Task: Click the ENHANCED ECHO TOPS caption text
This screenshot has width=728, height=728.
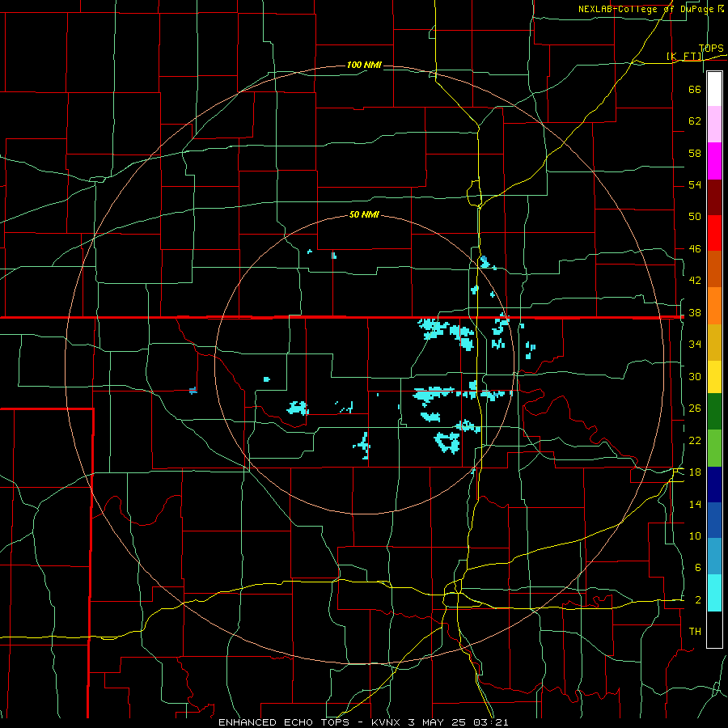Action: [x=284, y=722]
